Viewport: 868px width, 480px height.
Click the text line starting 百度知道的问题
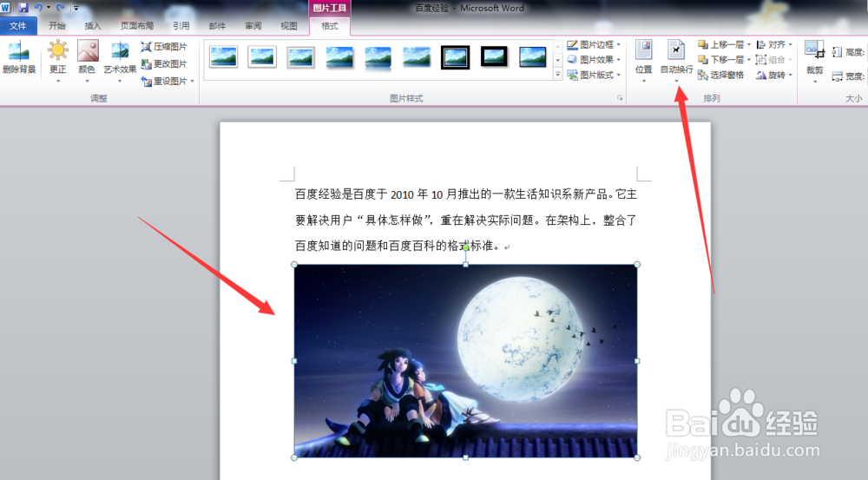(x=398, y=246)
